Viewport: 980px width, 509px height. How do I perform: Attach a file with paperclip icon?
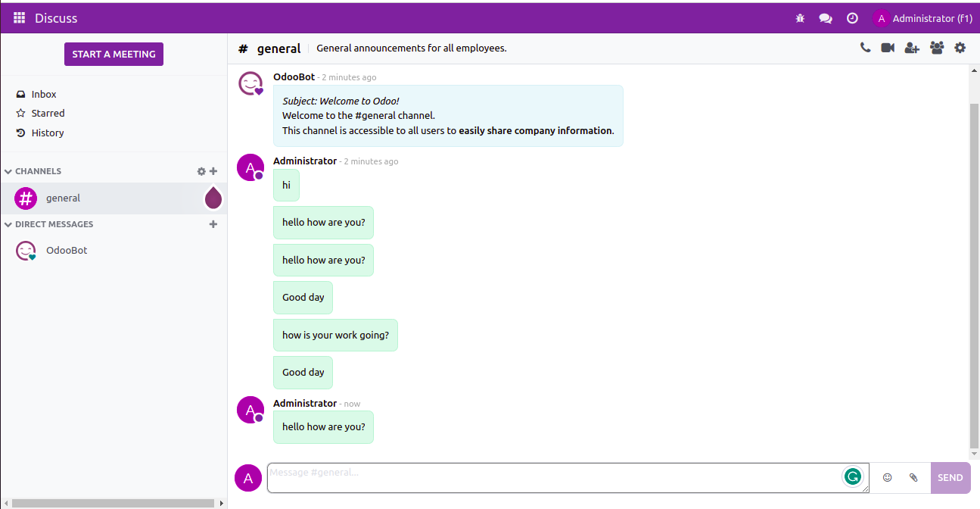913,478
